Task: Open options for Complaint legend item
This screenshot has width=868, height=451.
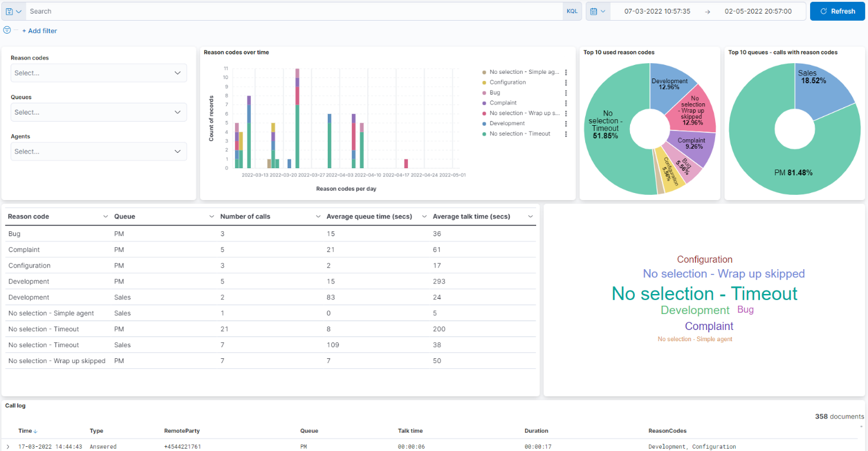Action: click(566, 103)
